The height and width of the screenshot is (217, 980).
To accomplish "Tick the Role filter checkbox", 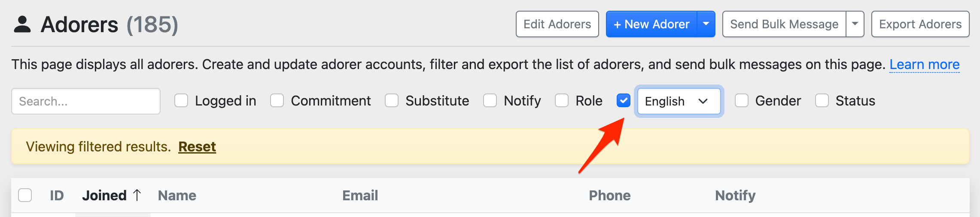I will coord(562,101).
